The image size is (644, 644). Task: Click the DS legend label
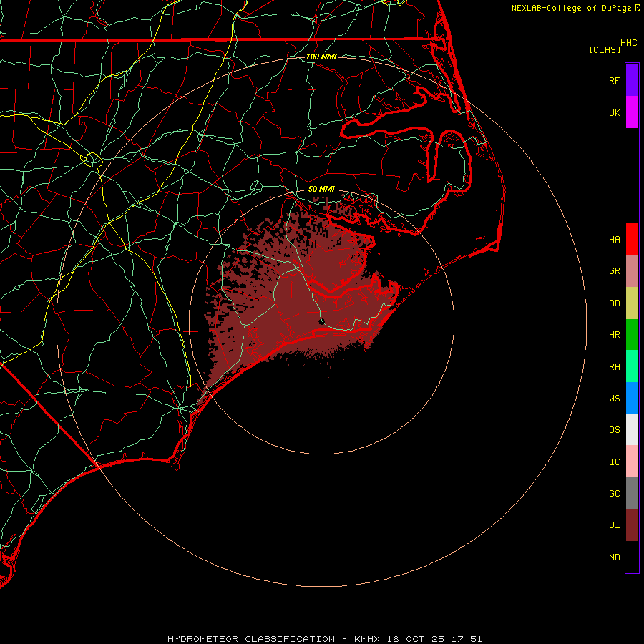click(615, 429)
